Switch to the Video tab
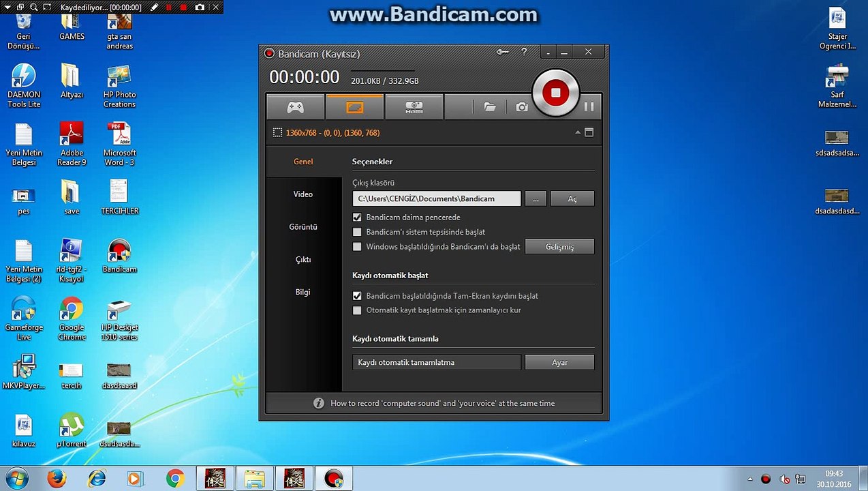The height and width of the screenshot is (491, 868). click(x=303, y=194)
